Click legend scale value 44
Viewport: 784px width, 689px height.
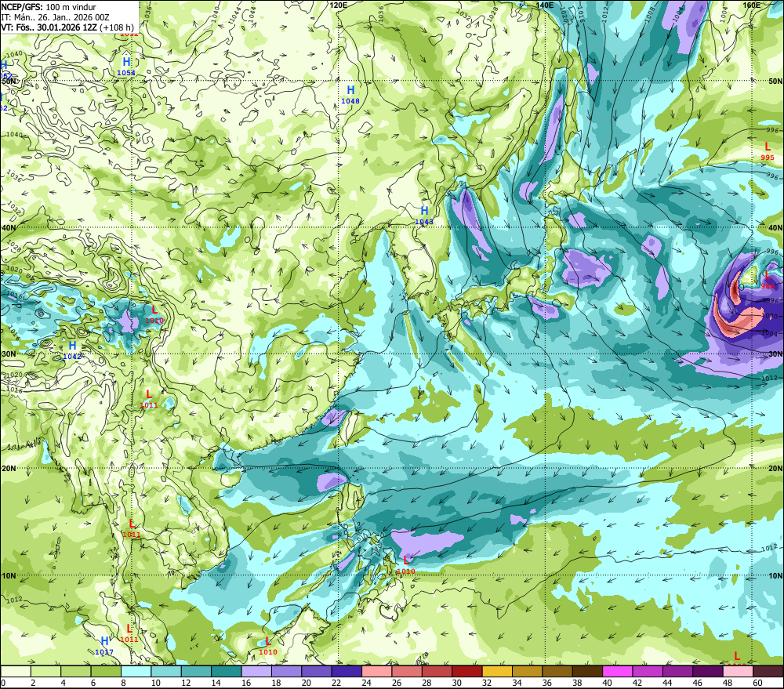pos(667,683)
